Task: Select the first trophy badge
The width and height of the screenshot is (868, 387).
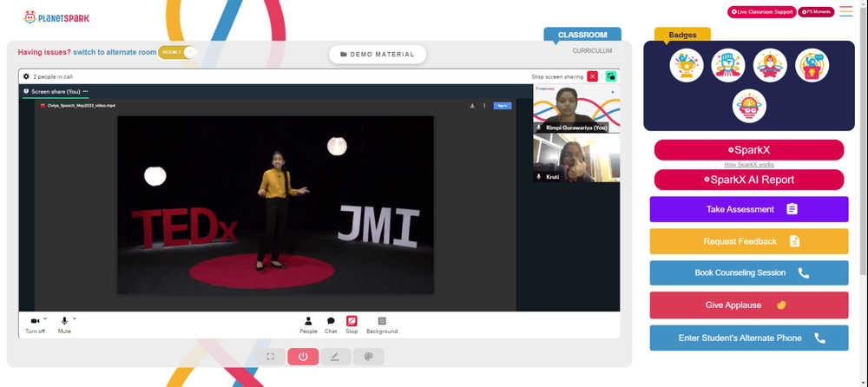Action: 687,65
